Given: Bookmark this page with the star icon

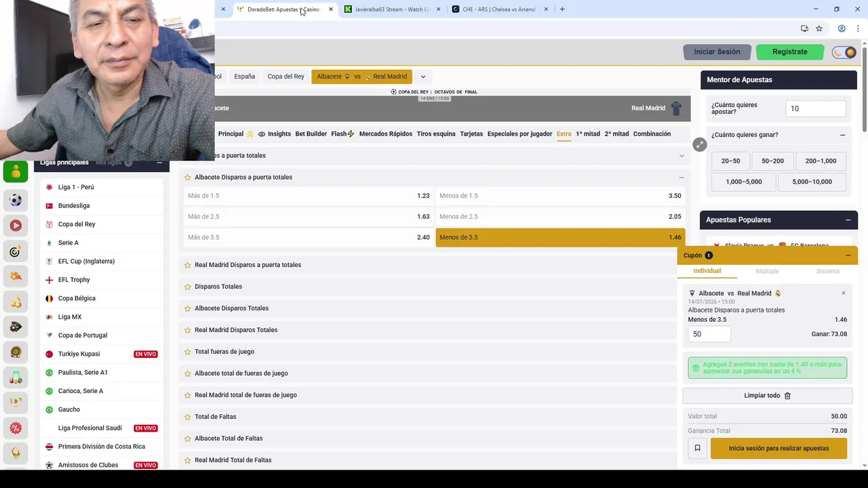Looking at the screenshot, I should pyautogui.click(x=819, y=28).
